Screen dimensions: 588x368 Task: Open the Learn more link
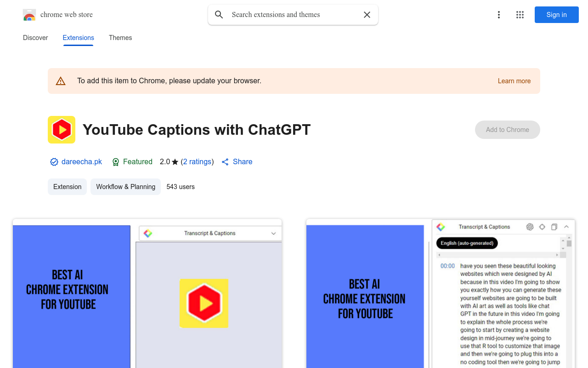coord(514,81)
